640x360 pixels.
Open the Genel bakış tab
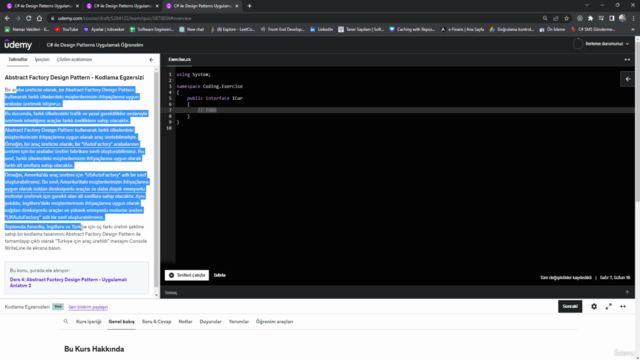click(122, 322)
